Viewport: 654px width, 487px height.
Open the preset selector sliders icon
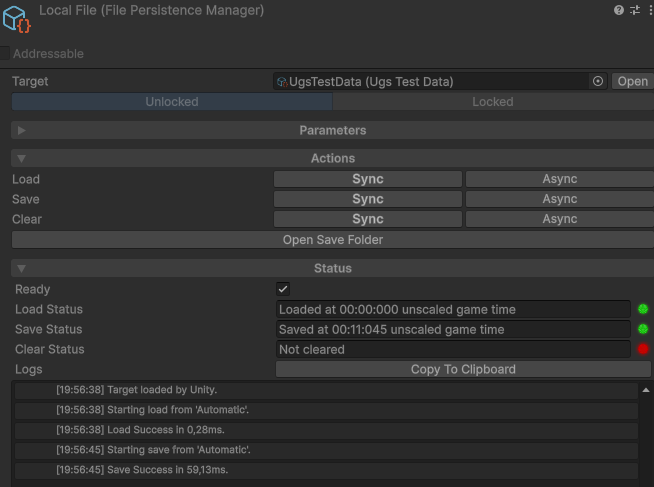[635, 10]
